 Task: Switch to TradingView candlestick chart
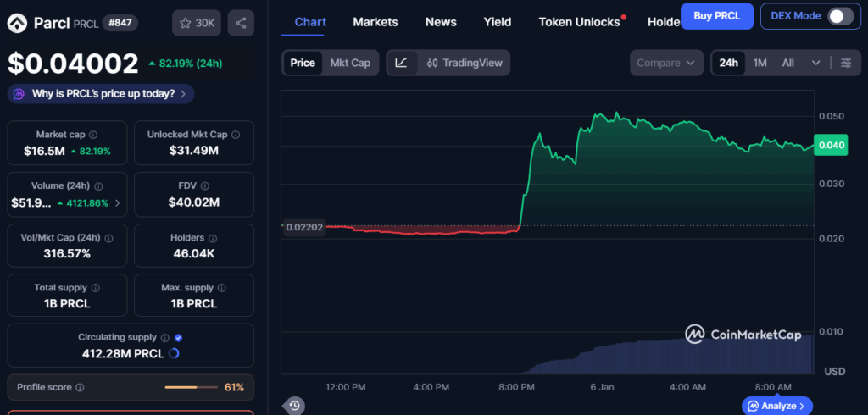tap(465, 63)
